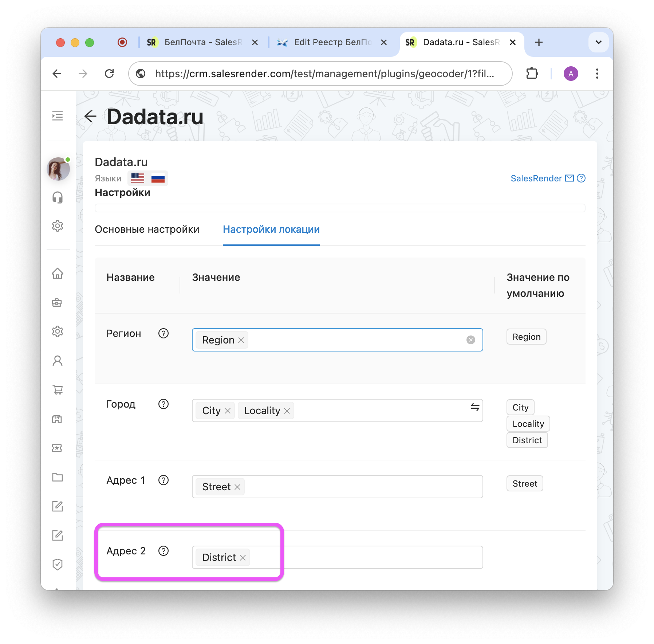Open the shopping cart icon in sidebar
The height and width of the screenshot is (644, 654).
click(x=58, y=390)
